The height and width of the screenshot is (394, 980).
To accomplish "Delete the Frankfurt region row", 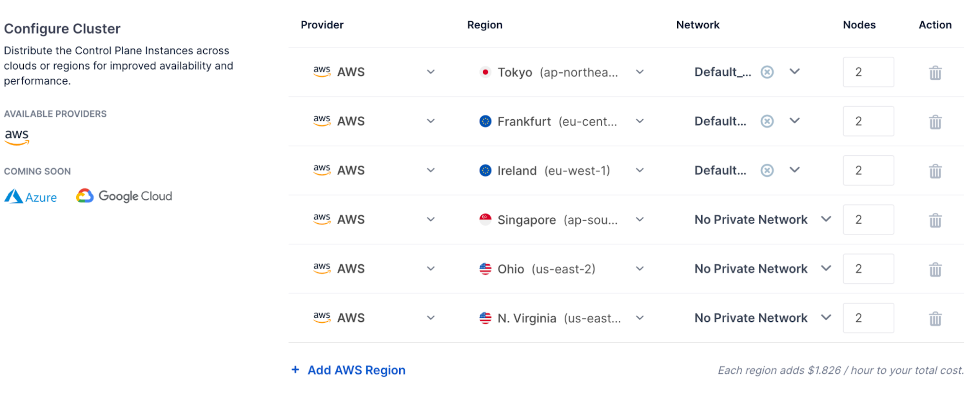I will tap(935, 122).
